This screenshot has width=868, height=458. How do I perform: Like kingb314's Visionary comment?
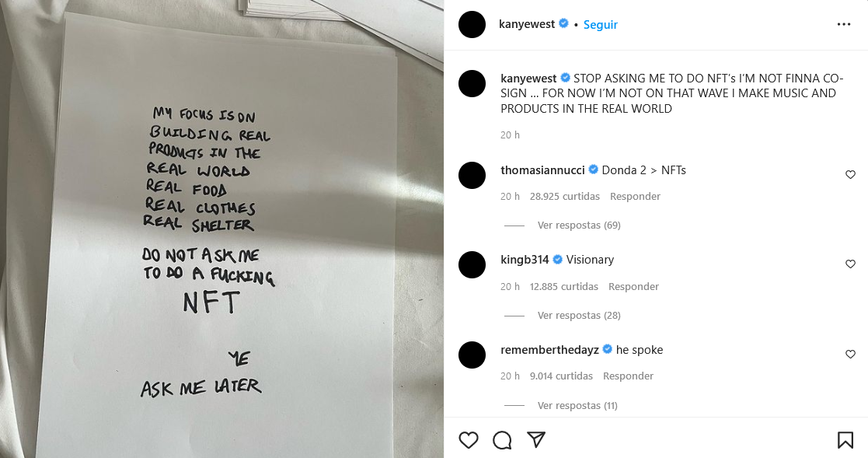click(x=850, y=264)
